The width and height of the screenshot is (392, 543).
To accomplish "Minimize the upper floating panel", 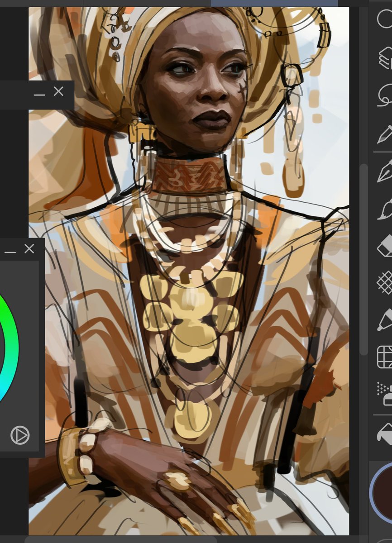I will tap(39, 94).
